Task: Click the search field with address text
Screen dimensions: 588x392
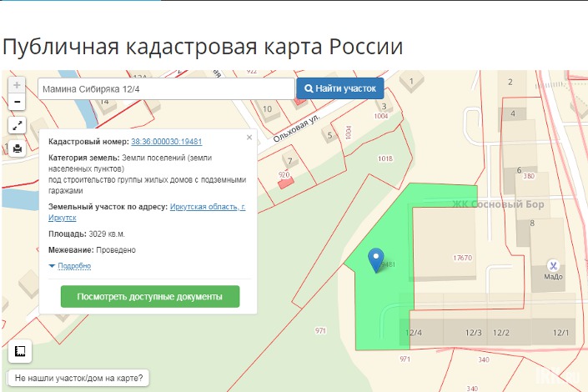Action: 166,89
